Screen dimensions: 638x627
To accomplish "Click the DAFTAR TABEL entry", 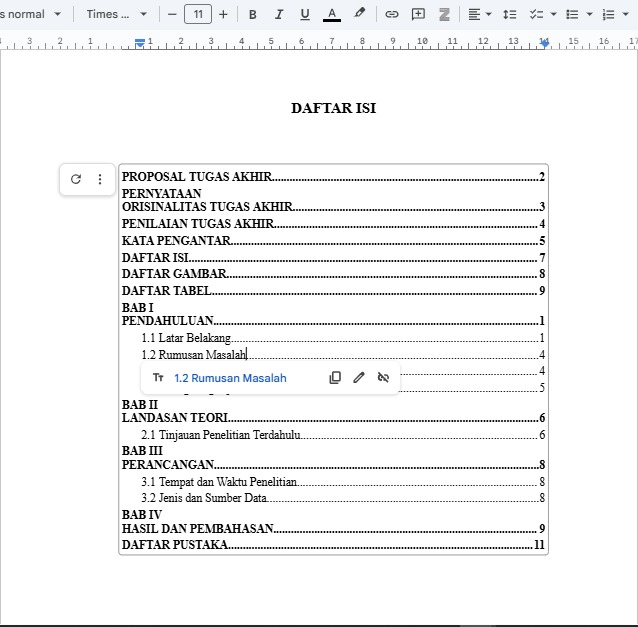I will click(x=333, y=291).
